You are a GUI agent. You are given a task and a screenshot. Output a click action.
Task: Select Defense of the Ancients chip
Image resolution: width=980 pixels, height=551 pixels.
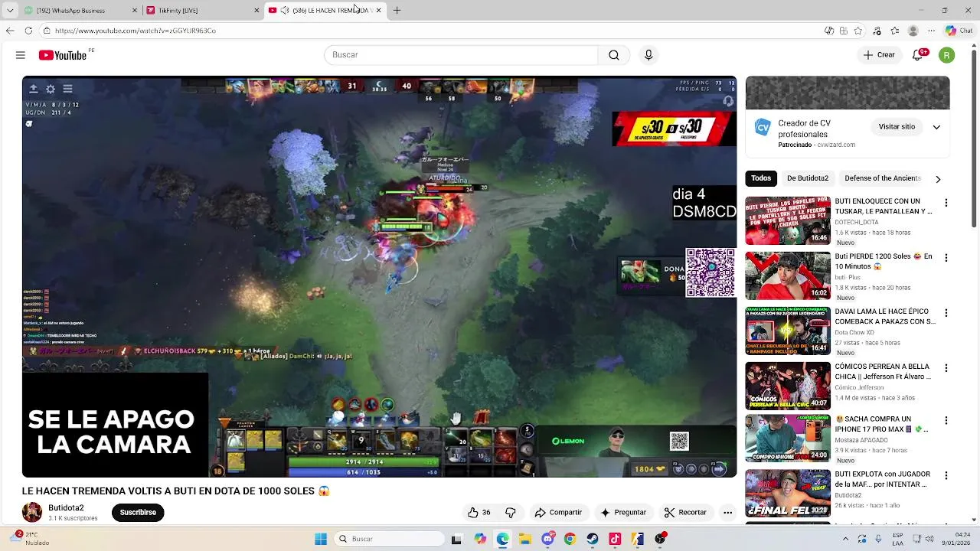(x=883, y=178)
